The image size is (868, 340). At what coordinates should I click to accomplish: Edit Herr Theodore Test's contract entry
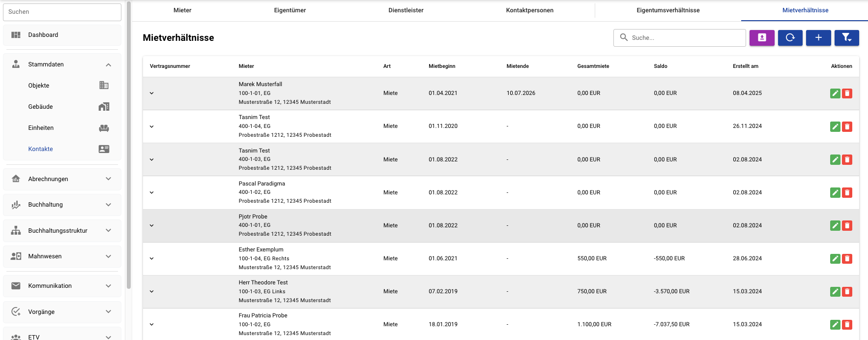835,292
